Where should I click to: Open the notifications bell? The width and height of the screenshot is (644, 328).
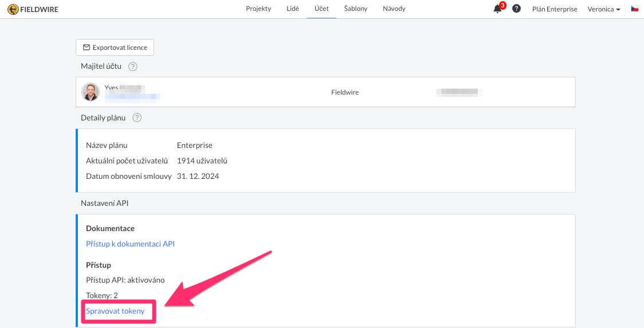click(498, 9)
